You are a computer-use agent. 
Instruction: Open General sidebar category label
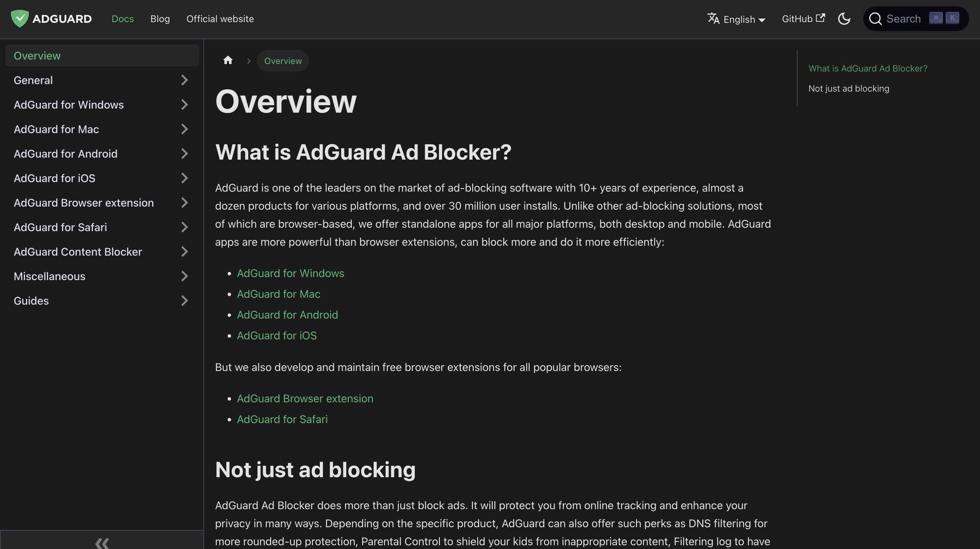[x=33, y=80]
